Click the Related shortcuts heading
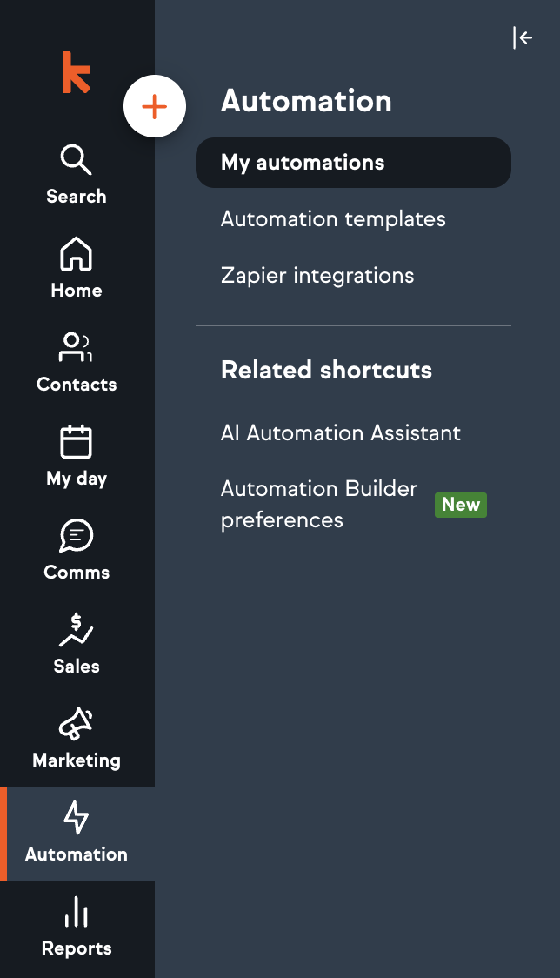Image resolution: width=560 pixels, height=978 pixels. (x=326, y=370)
